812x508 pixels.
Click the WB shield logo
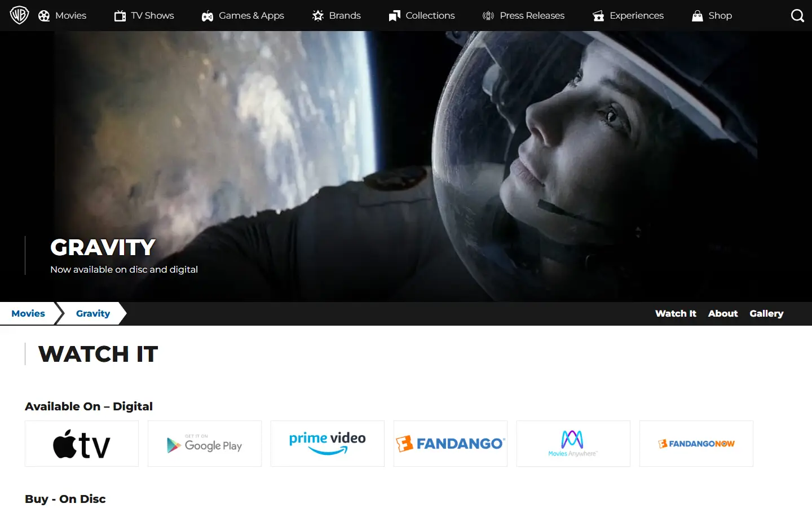[19, 15]
